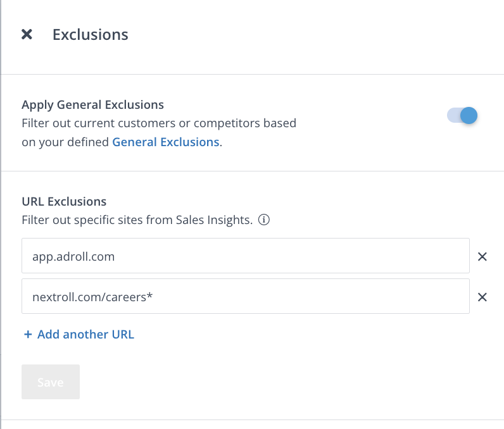Click into the nextroll.com/careers* field
The width and height of the screenshot is (504, 429).
(x=245, y=296)
